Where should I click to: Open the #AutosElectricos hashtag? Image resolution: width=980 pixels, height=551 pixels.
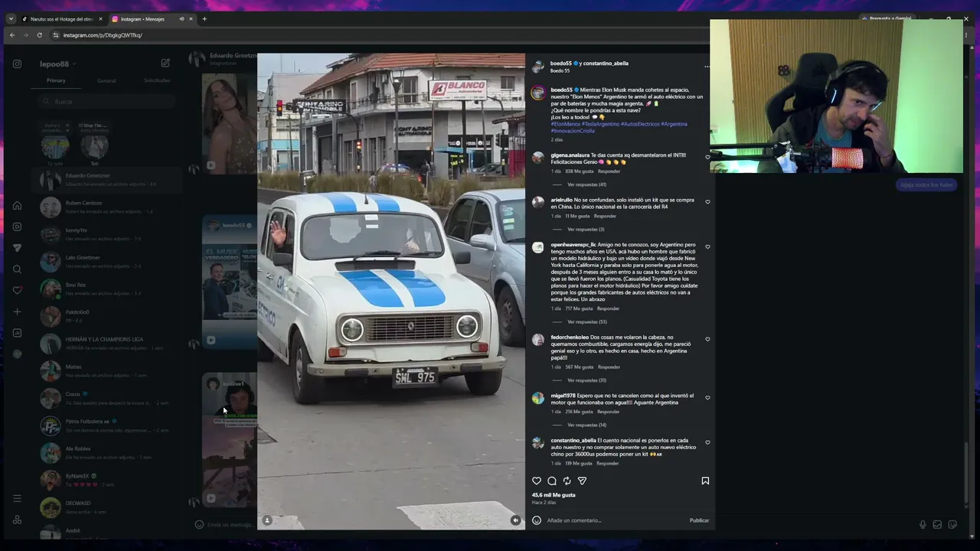pyautogui.click(x=640, y=124)
